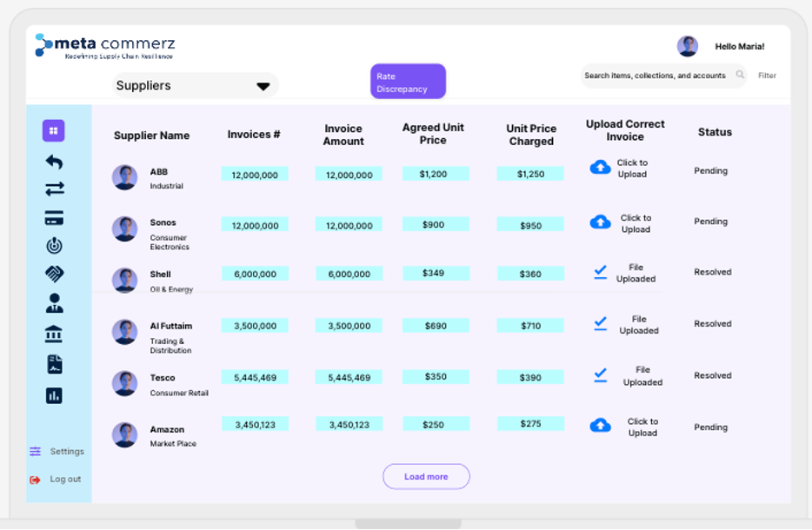Select the Sonos supplier name
Viewport: 812px width, 530px height.
[x=163, y=222]
